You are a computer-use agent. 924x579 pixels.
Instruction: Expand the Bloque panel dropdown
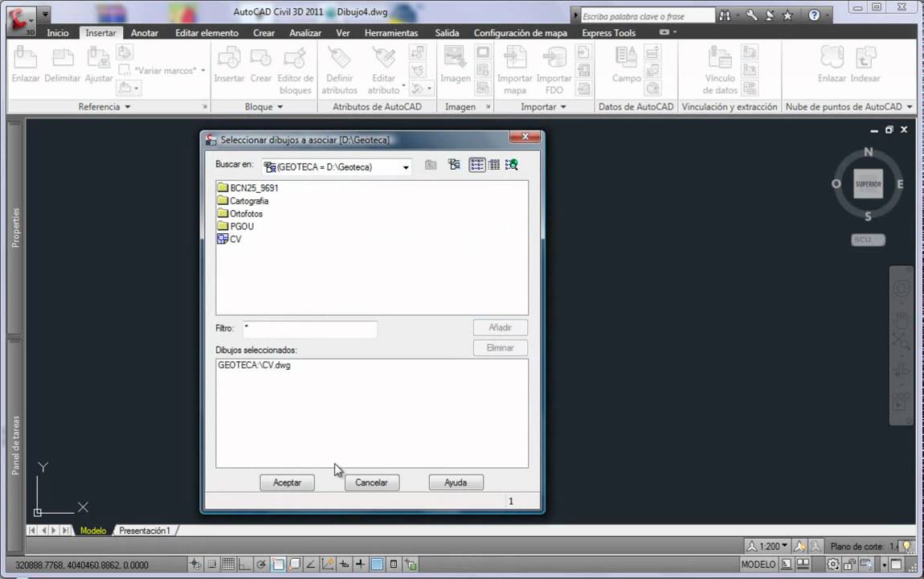[264, 107]
